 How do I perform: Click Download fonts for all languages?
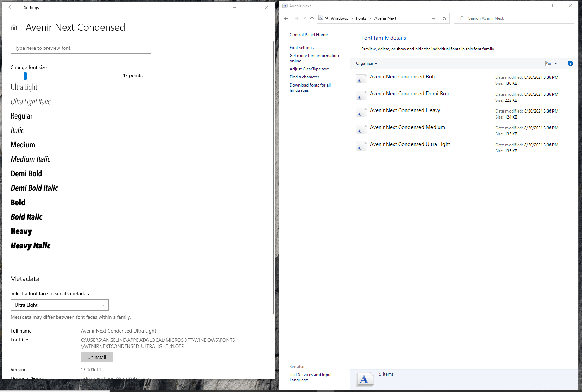click(310, 88)
